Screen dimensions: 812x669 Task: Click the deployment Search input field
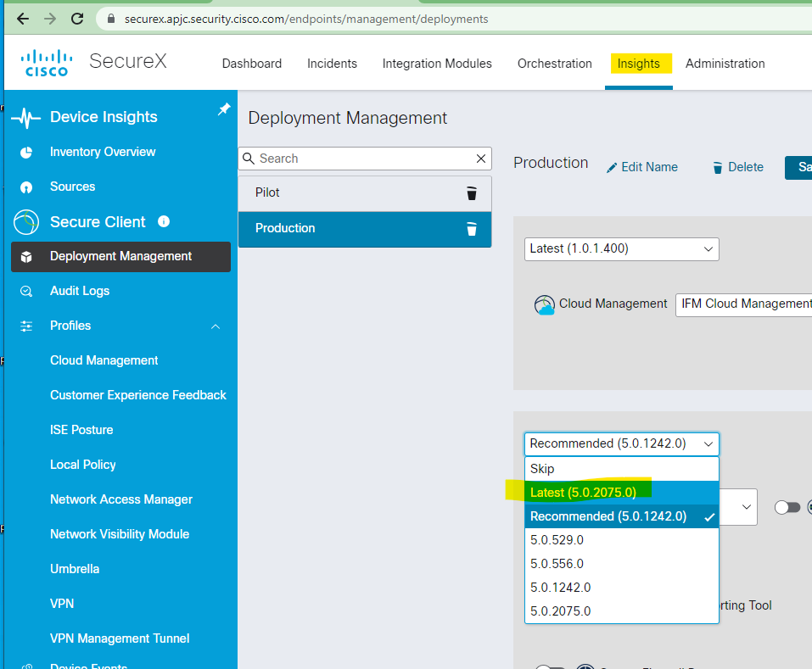tap(365, 159)
